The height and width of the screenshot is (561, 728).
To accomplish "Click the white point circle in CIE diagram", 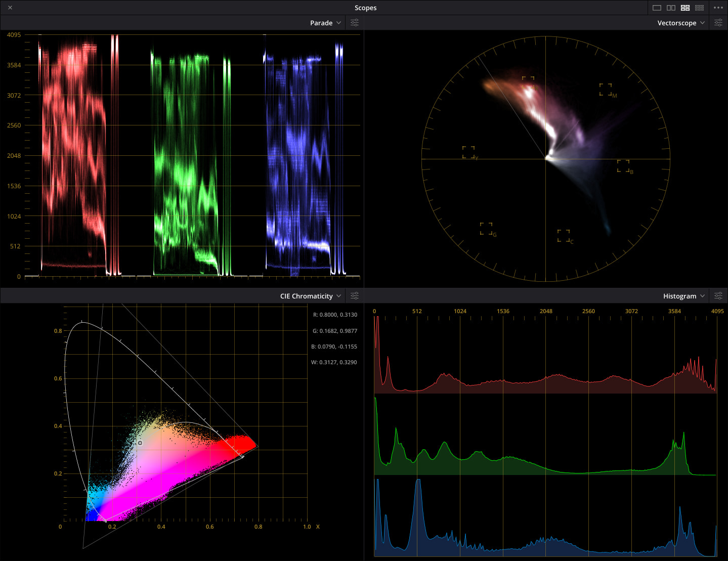I will point(140,443).
